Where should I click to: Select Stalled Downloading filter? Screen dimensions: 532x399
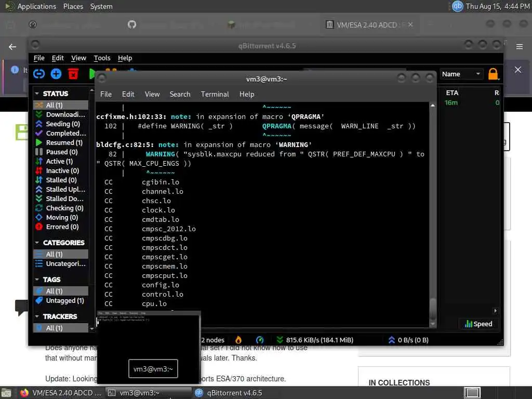(61, 198)
